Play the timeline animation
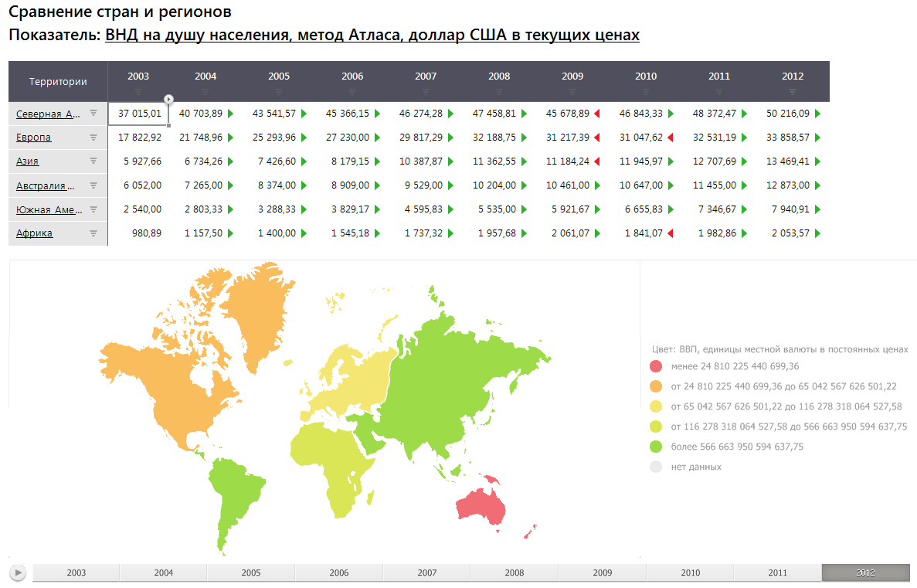917x588 pixels. [18, 573]
